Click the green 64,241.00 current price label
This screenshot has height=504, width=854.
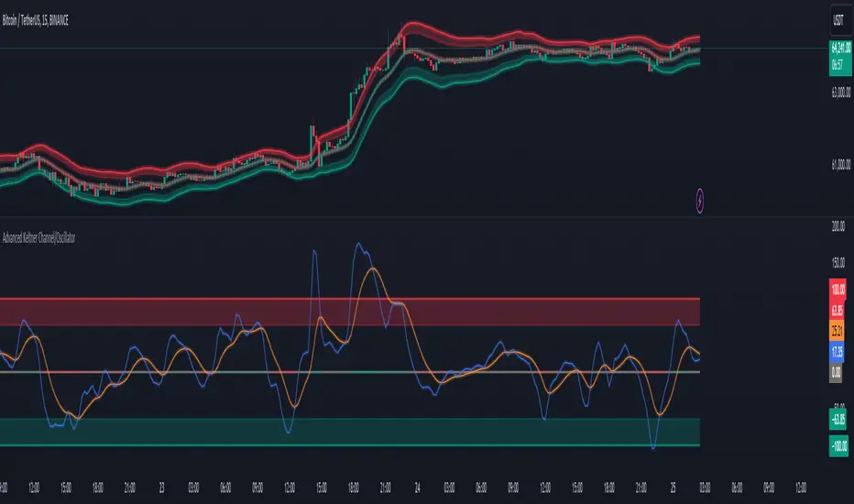(840, 48)
